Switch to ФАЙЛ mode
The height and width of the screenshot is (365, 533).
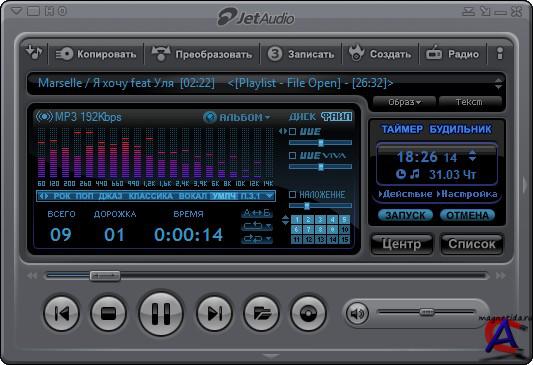337,117
